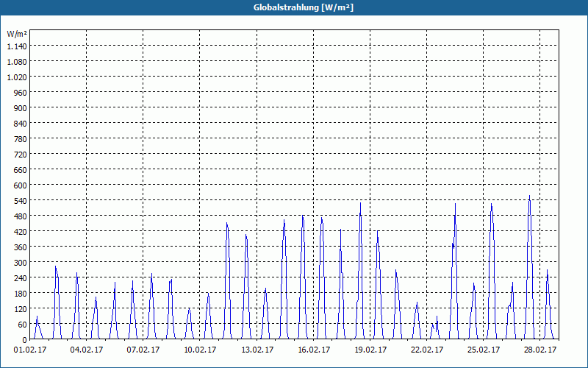Select the 22.02.17 date label

[427, 350]
